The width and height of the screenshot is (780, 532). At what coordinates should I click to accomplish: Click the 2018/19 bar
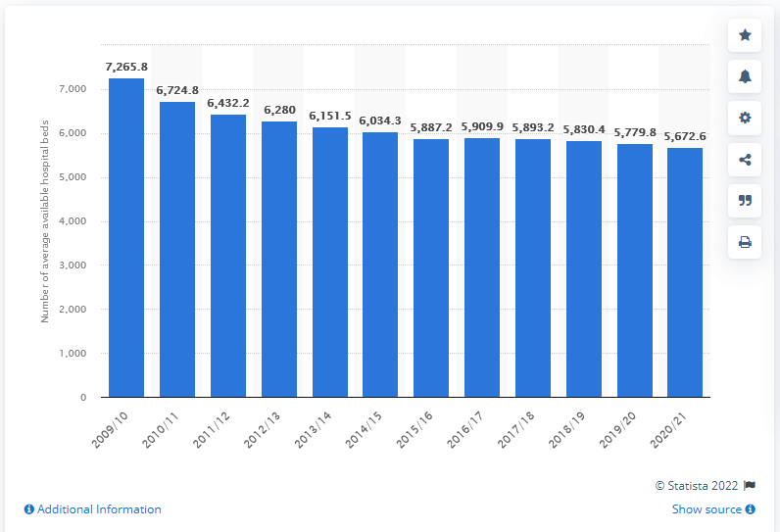click(584, 269)
